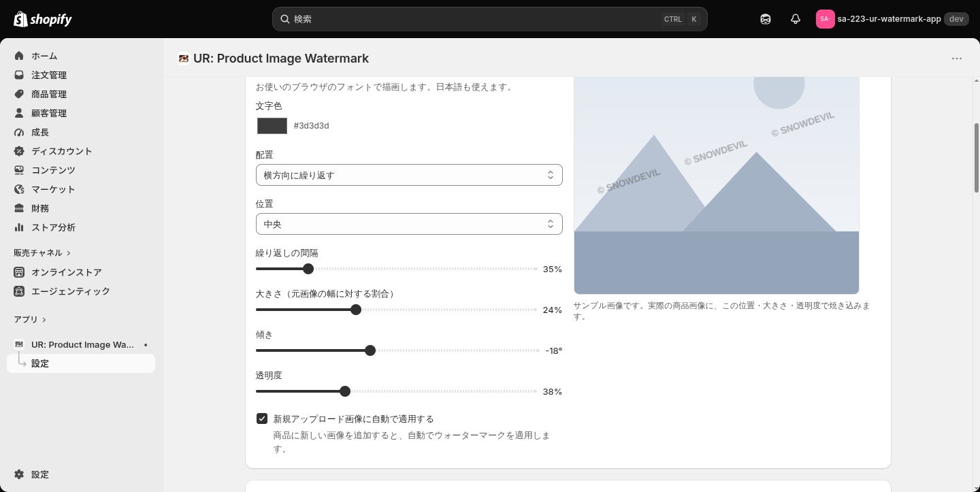980x492 pixels.
Task: Click the エージェンティック channel icon
Action: [19, 291]
